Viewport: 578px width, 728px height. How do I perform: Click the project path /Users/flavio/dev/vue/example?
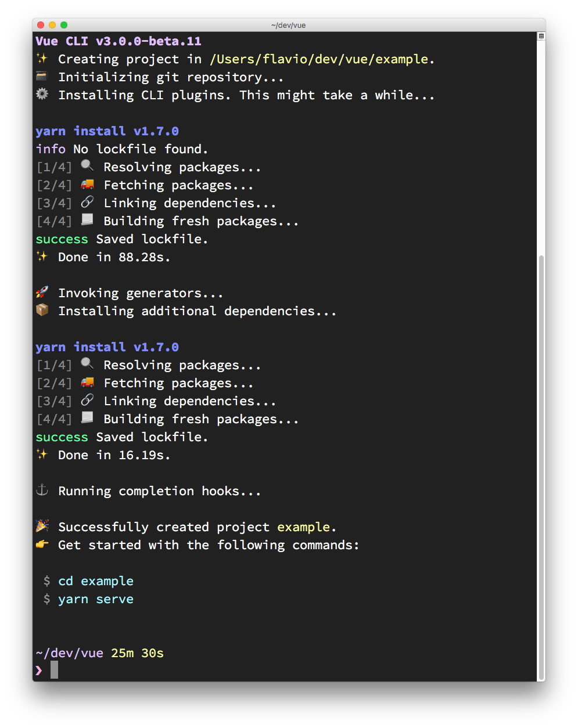(x=319, y=59)
